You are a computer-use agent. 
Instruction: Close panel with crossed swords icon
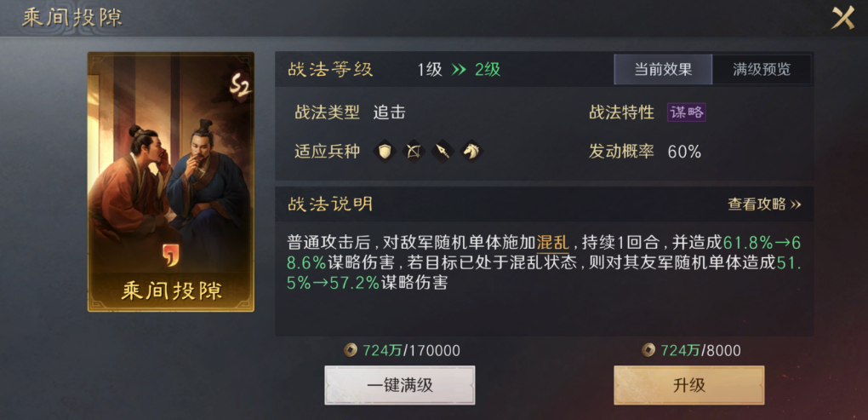click(843, 18)
